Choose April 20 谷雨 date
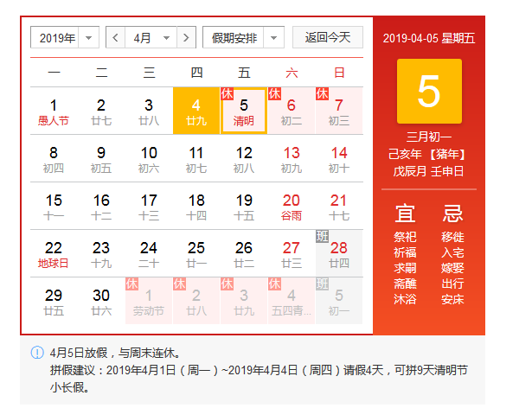This screenshot has width=532, height=408. 292,206
